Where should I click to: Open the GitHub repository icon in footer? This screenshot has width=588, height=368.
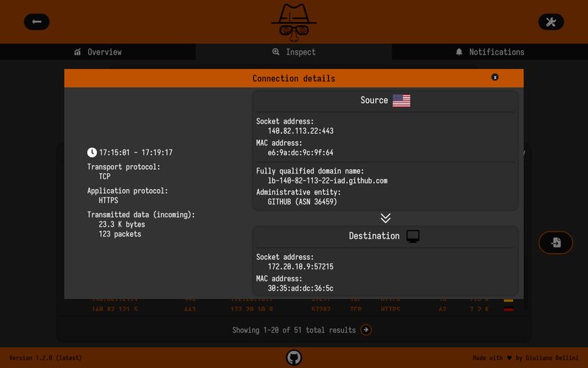point(294,358)
